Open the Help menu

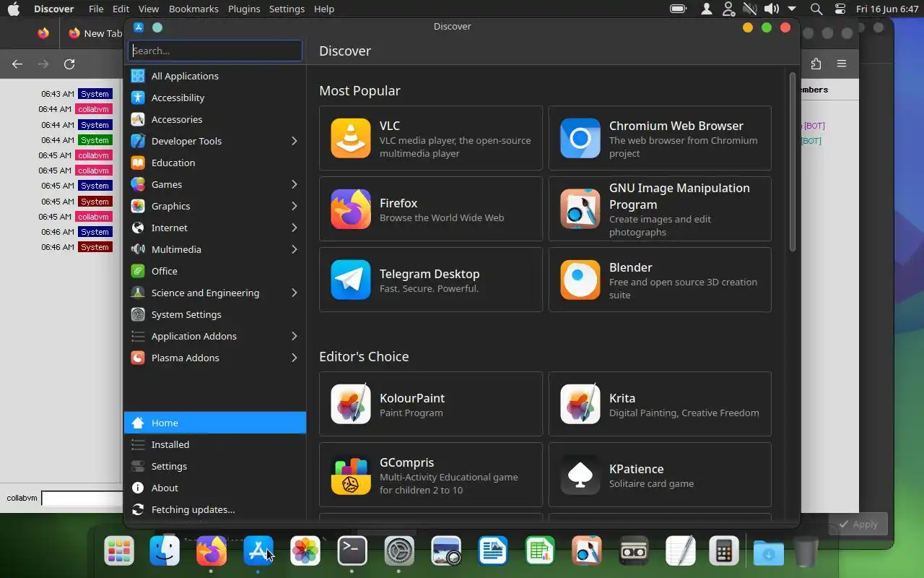(324, 9)
